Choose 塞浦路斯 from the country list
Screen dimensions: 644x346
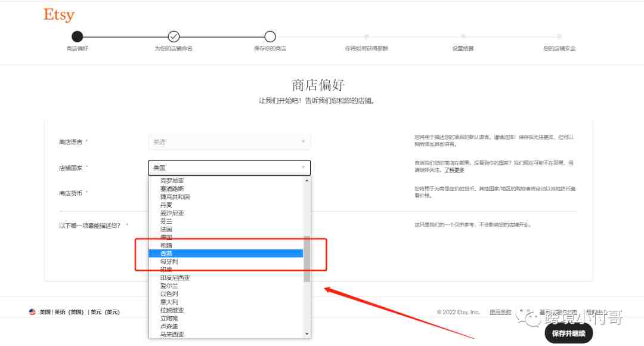point(225,189)
